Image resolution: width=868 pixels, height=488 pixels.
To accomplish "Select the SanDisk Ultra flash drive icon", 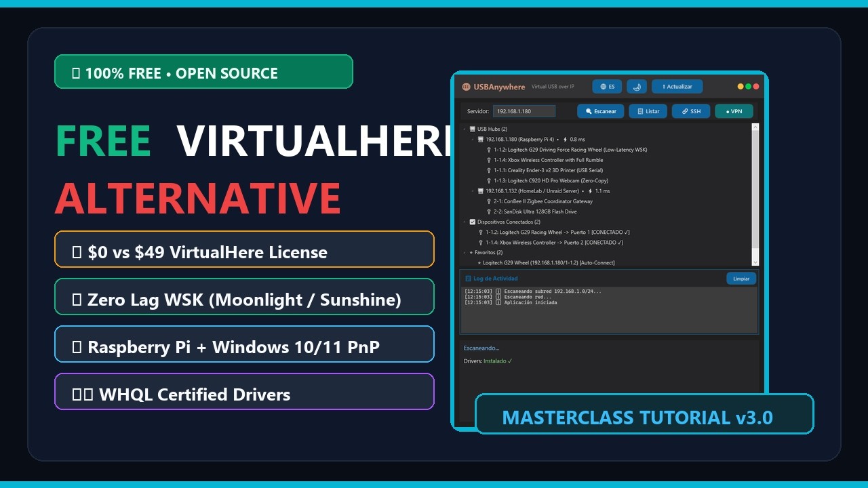I will tap(489, 211).
